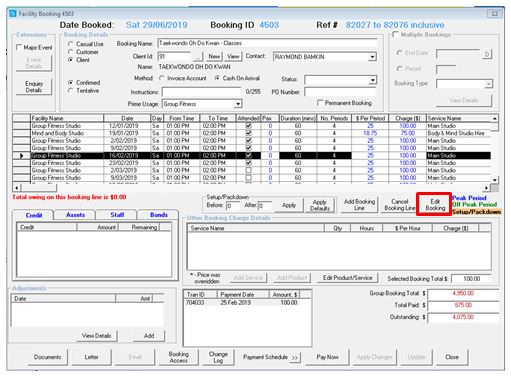Click the Facility Name column header
Image resolution: width=511 pixels, height=376 pixels.
[67, 118]
